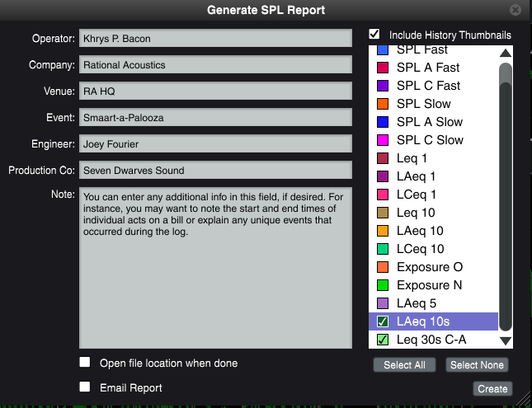Image resolution: width=532 pixels, height=408 pixels.
Task: Click into the Company field
Action: pos(215,64)
